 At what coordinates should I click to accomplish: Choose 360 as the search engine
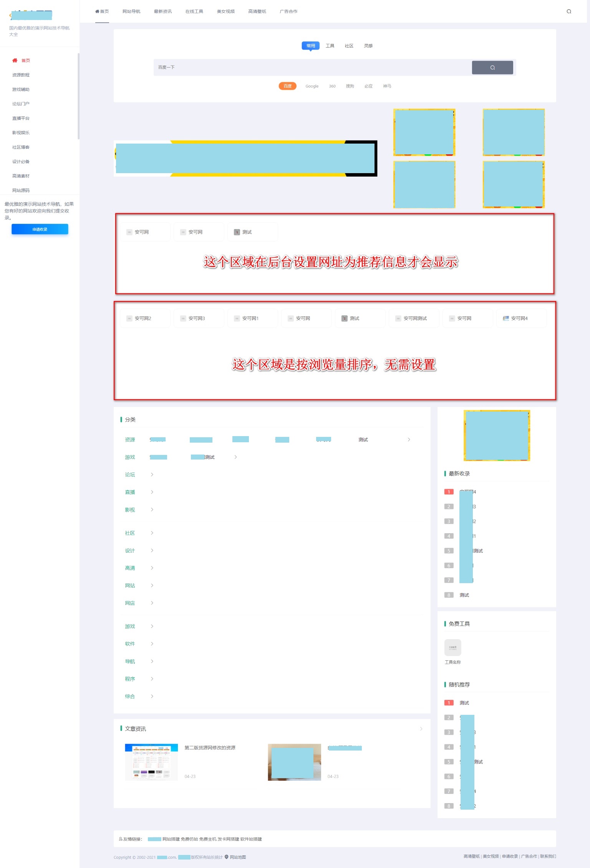pyautogui.click(x=332, y=86)
